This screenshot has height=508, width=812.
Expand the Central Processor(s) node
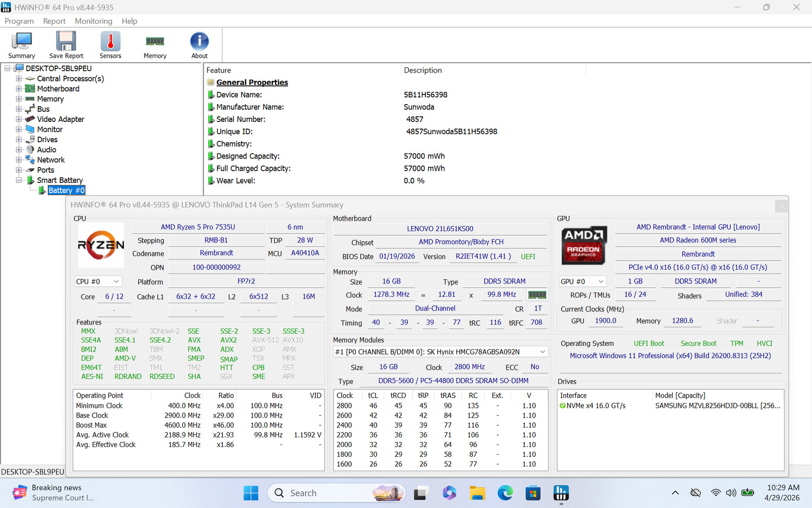(x=19, y=79)
